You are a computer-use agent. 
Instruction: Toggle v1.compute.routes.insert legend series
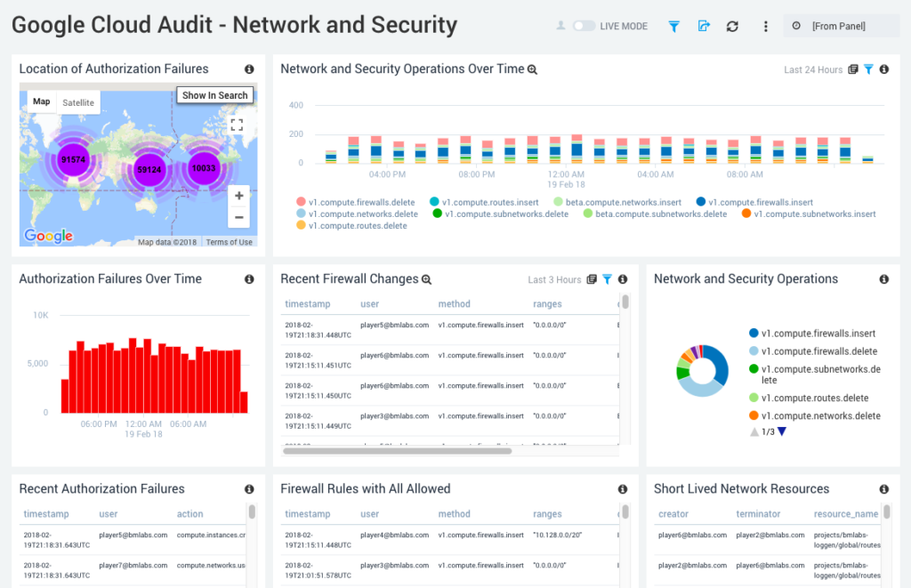click(484, 202)
